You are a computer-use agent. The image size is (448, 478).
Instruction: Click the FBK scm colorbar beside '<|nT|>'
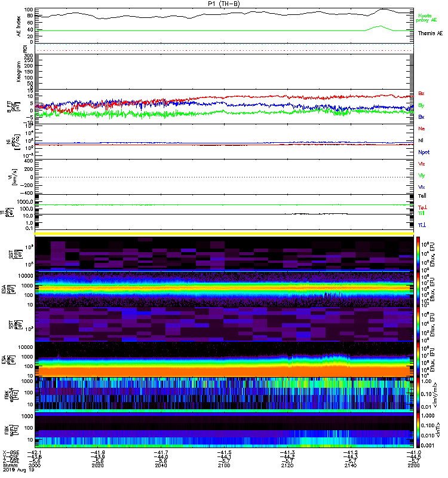click(418, 431)
